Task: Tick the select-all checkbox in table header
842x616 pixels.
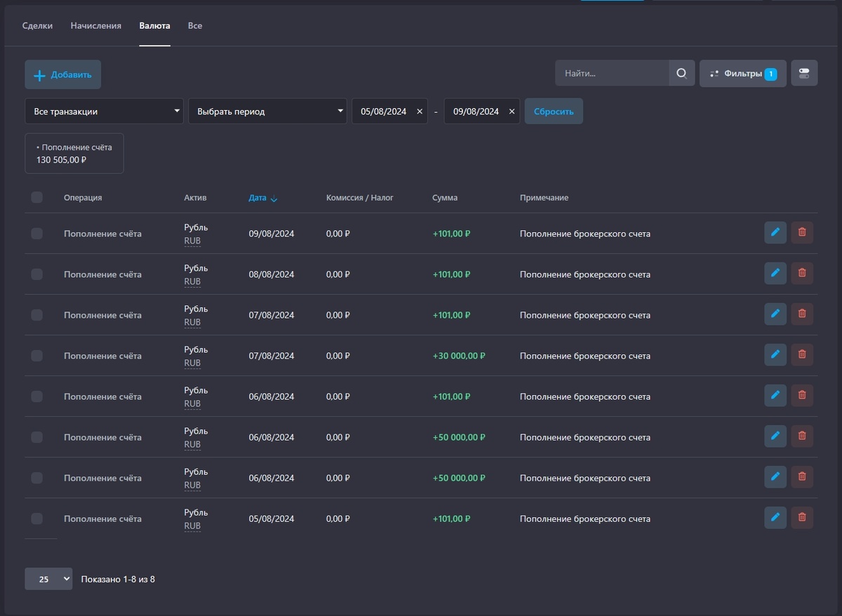Action: (37, 198)
